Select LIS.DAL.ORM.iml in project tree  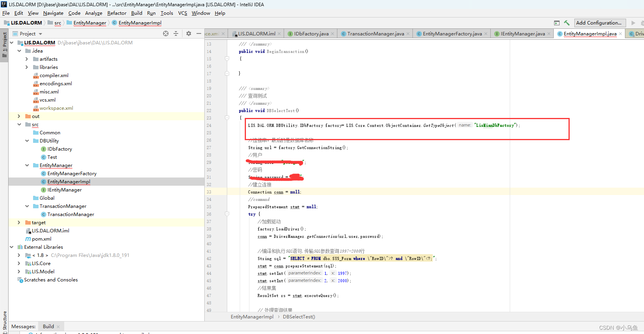click(51, 231)
